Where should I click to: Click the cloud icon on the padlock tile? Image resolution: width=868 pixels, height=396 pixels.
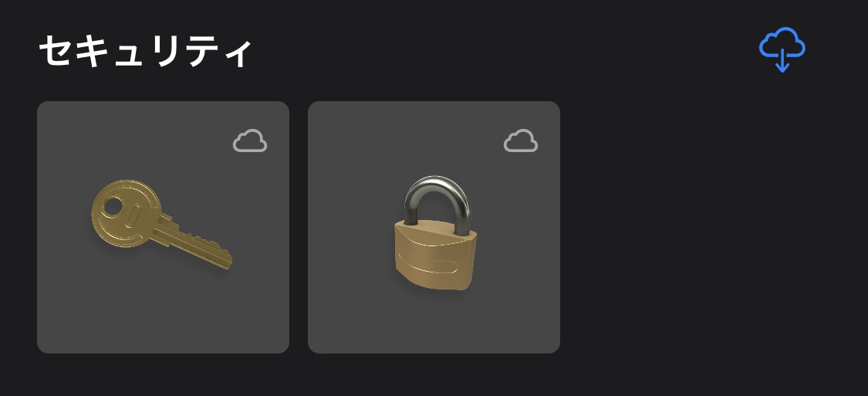click(520, 140)
